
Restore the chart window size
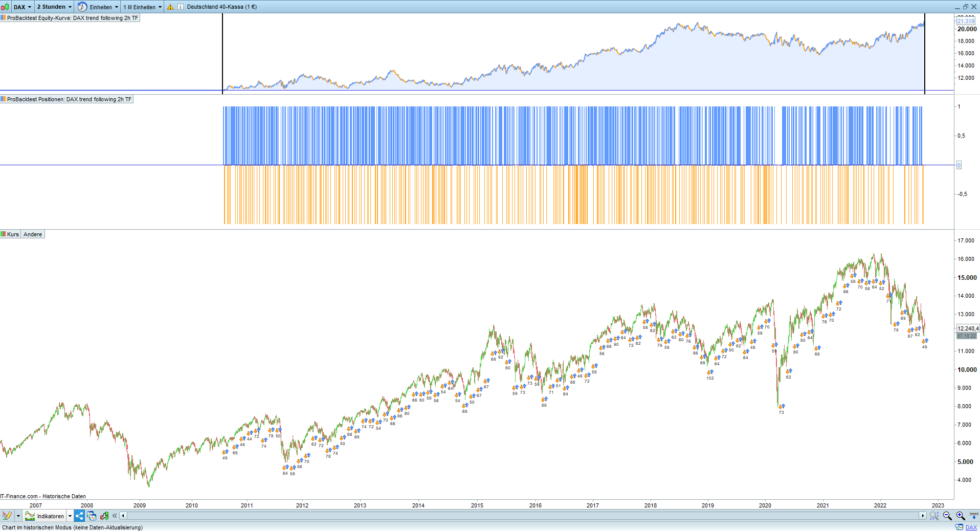click(x=966, y=7)
